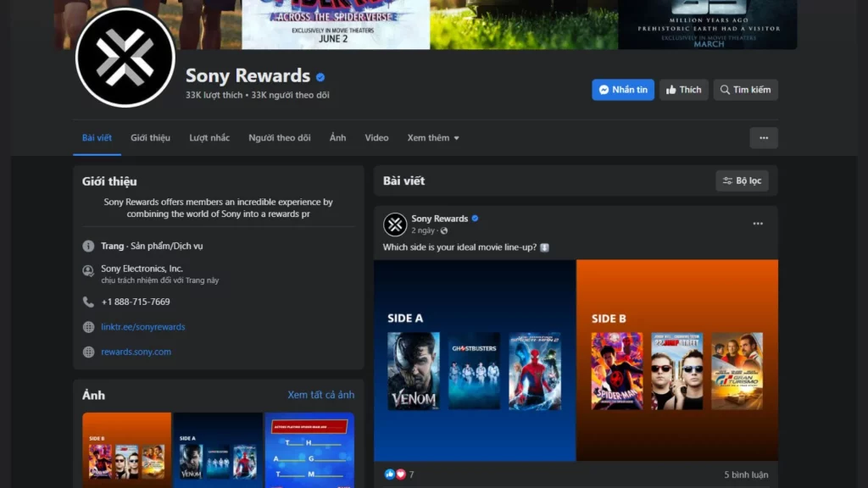Viewport: 868px width, 488px height.
Task: Open the page actions ellipsis near the tabs
Action: coord(763,137)
